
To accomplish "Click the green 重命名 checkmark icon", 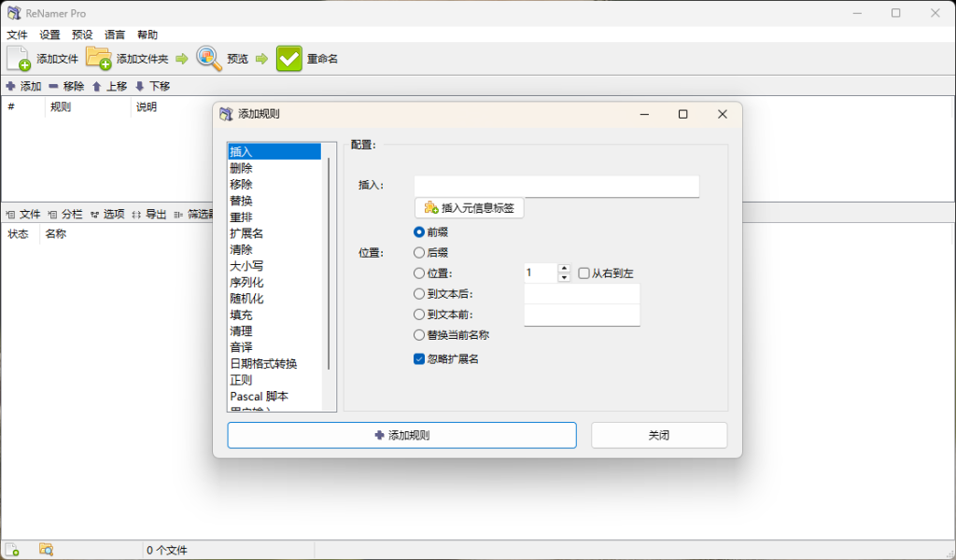I will point(289,58).
